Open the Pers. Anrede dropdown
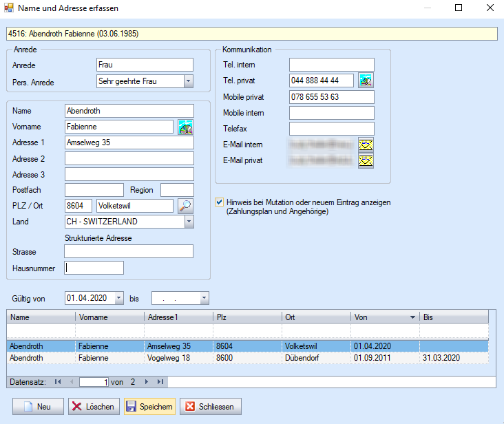This screenshot has width=504, height=424. [x=188, y=82]
